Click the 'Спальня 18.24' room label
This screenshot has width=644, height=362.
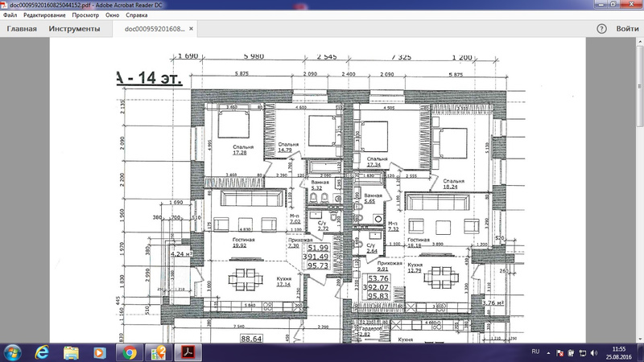point(453,183)
